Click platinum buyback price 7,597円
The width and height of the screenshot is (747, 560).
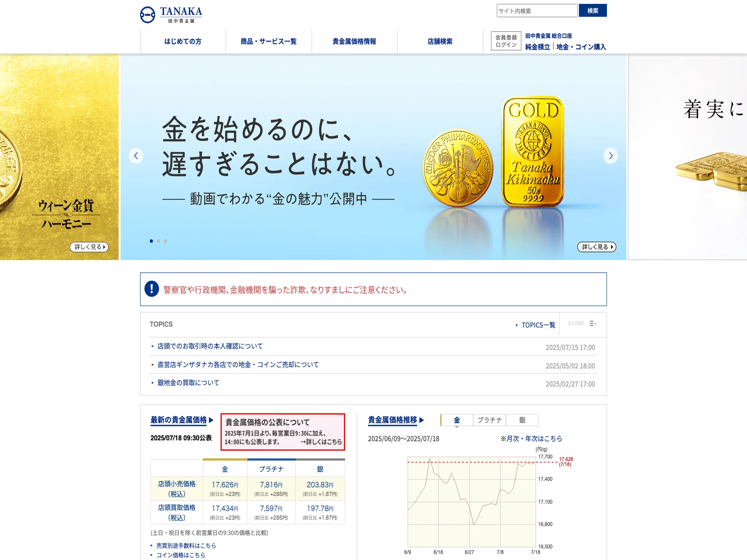pyautogui.click(x=271, y=509)
